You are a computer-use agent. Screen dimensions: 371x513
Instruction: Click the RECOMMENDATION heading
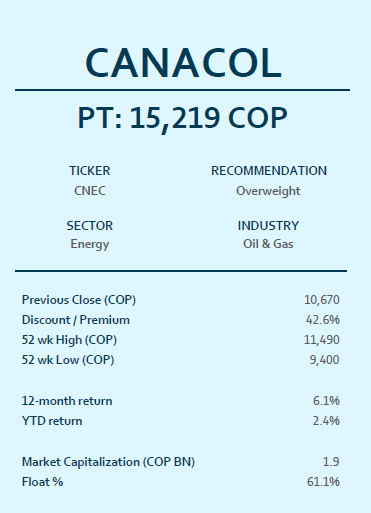(x=269, y=171)
